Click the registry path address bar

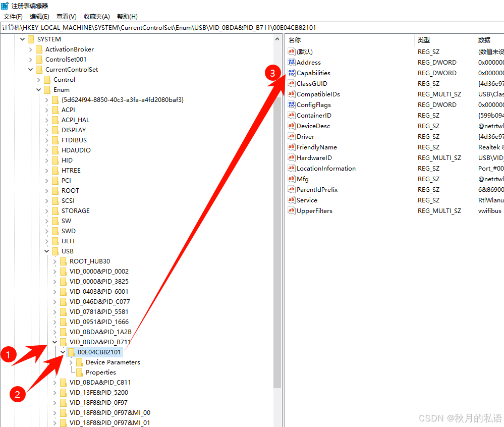pos(252,28)
